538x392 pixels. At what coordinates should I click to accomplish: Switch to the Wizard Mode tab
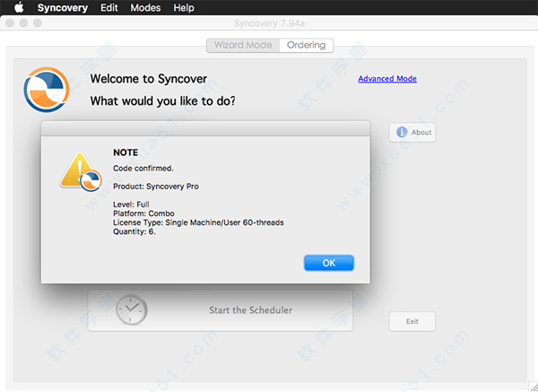point(243,46)
